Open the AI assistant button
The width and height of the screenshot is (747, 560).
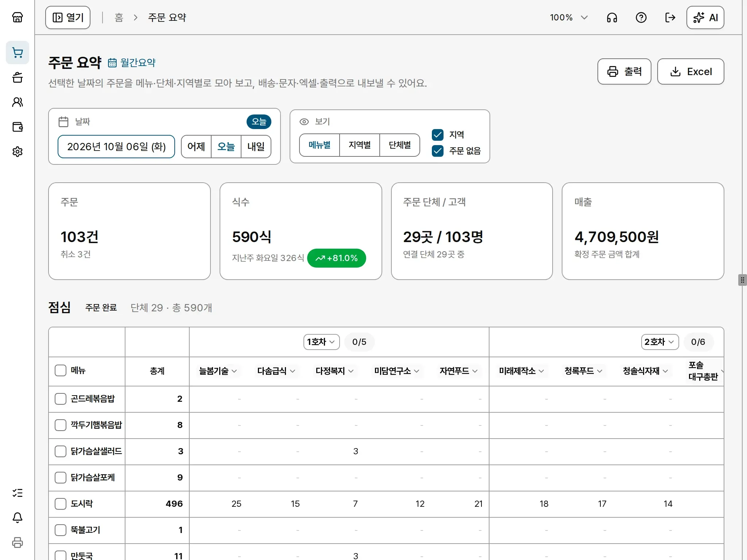click(705, 17)
